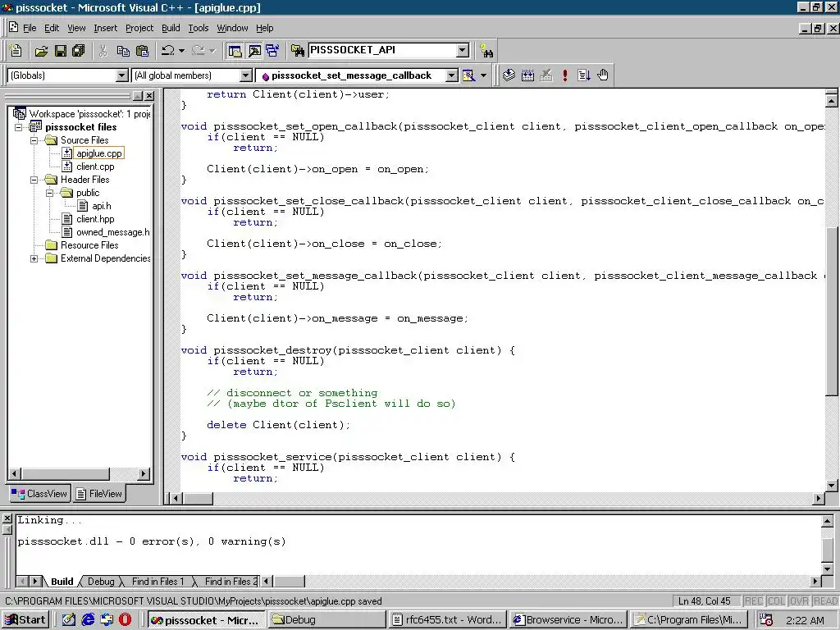Collapse the pisssocket files tree node
Screen dimensions: 840x630
[x=19, y=127]
